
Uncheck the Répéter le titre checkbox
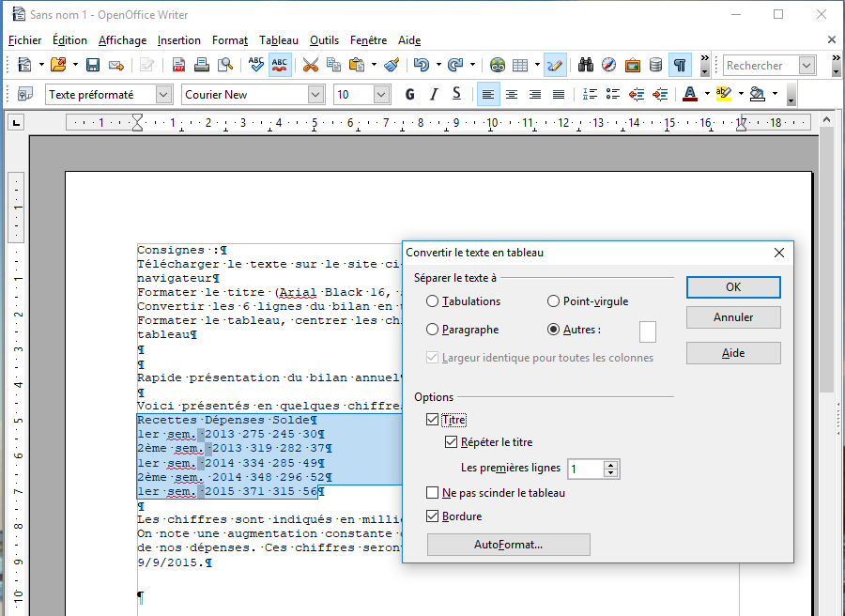tap(451, 442)
